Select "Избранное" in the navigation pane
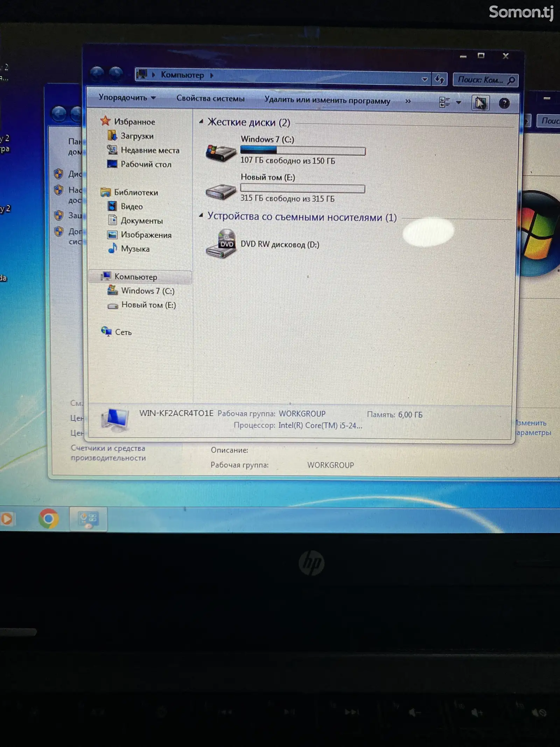The image size is (560, 747). [134, 122]
